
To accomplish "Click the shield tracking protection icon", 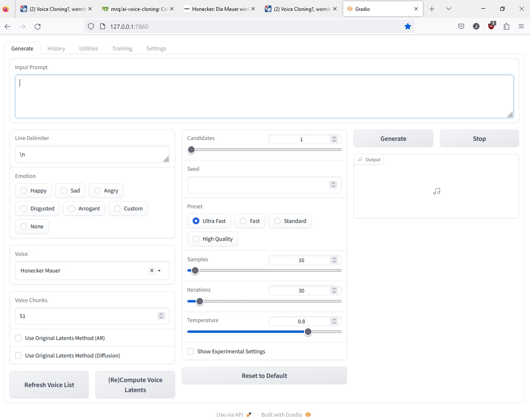I will 91,26.
